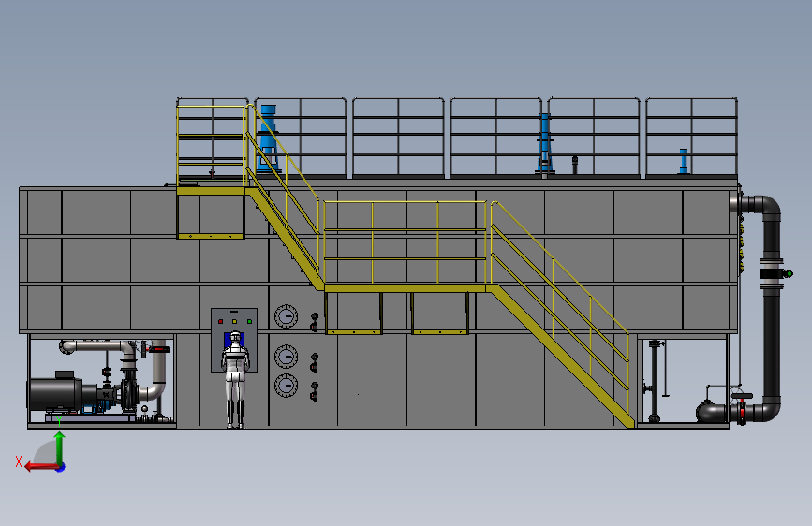Select the human mannequin figure in the model
812x526 pixels.
click(236, 380)
